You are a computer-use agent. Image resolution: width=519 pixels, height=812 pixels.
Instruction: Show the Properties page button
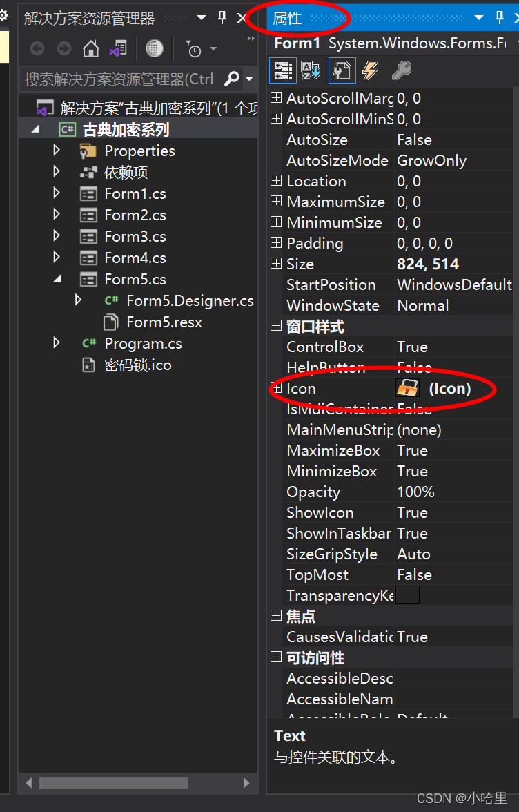pyautogui.click(x=342, y=70)
